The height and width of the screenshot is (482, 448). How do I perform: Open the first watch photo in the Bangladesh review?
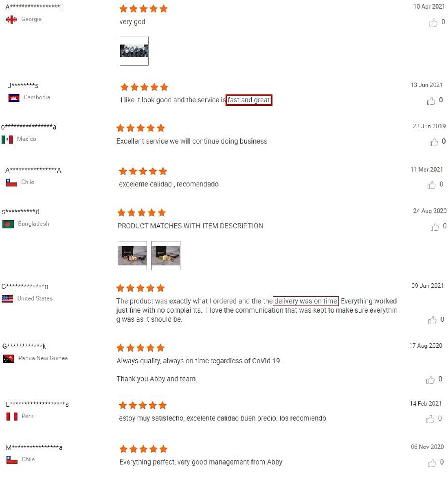(132, 256)
